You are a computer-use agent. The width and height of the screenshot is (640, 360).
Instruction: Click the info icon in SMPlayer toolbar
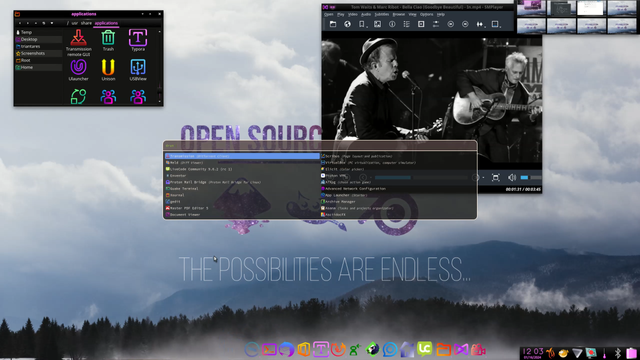pyautogui.click(x=392, y=24)
